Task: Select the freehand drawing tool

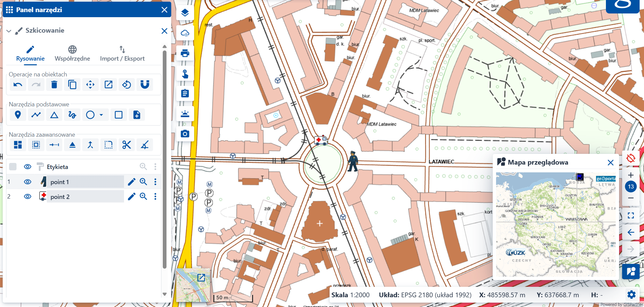Action: (x=72, y=115)
